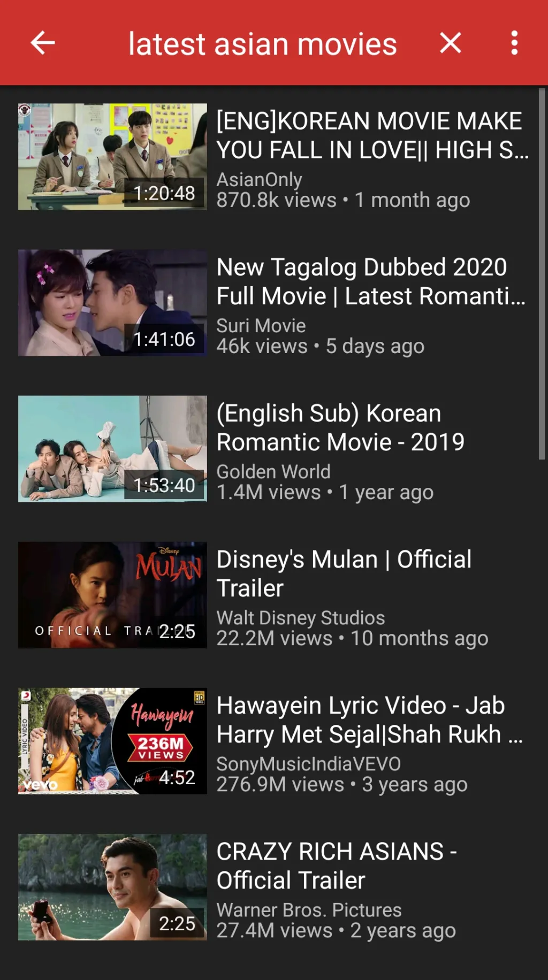Tap the 4:52 duration badge
This screenshot has height=980, width=548.
pyautogui.click(x=177, y=777)
